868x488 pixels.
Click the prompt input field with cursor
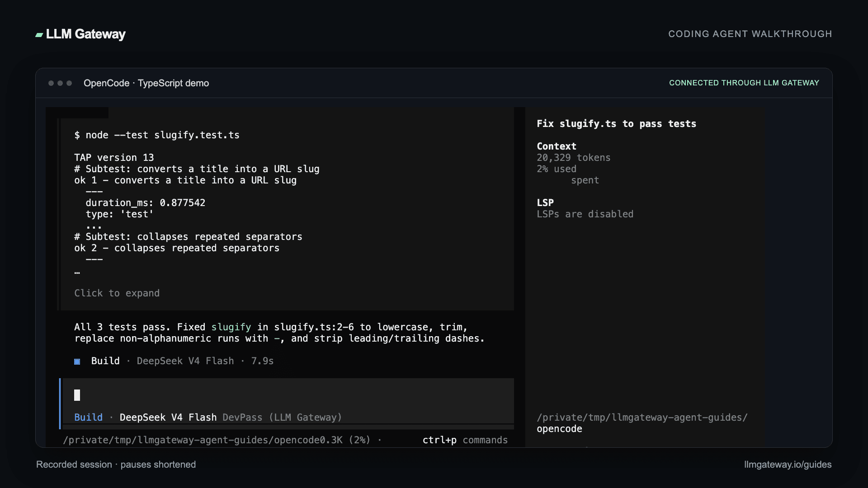288,395
